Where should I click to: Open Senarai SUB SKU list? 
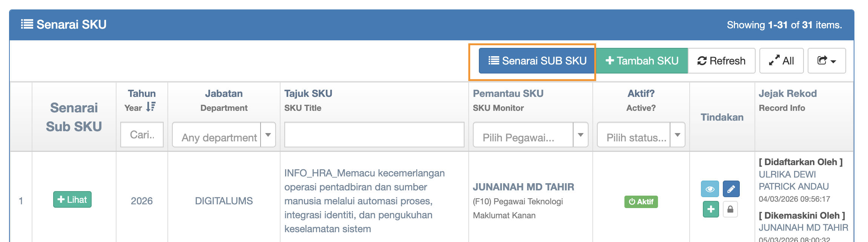(537, 61)
